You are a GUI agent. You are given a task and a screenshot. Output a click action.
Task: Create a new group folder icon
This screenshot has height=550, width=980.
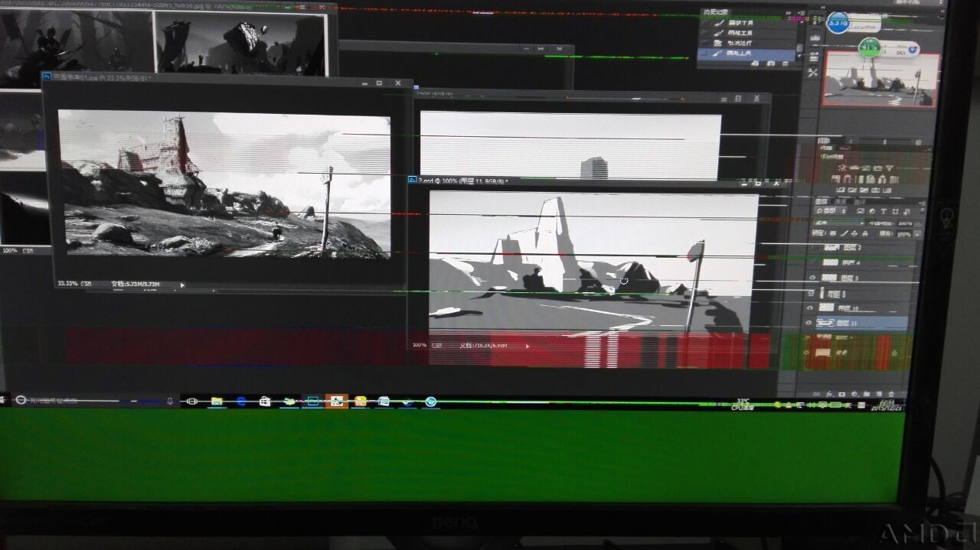pos(867,394)
